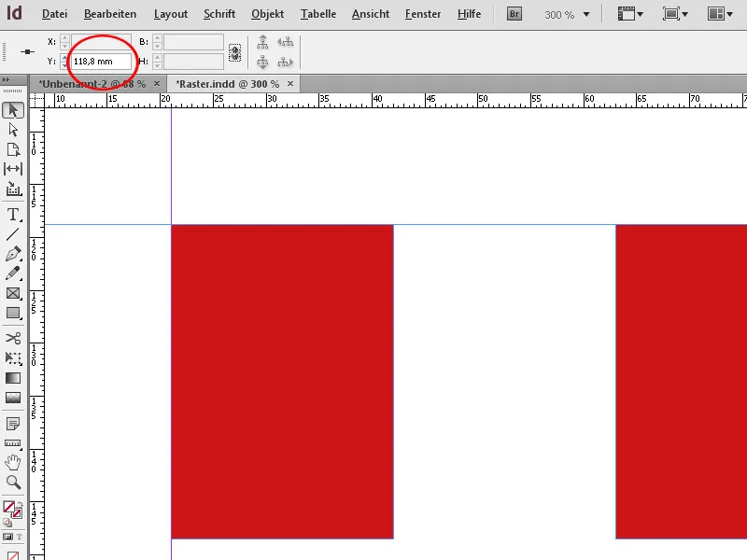The image size is (747, 560).
Task: Open the Ansicht menu
Action: 371,14
